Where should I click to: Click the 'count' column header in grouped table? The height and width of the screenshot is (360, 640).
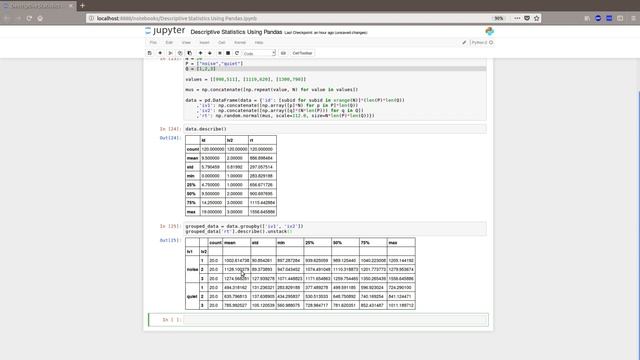215,242
